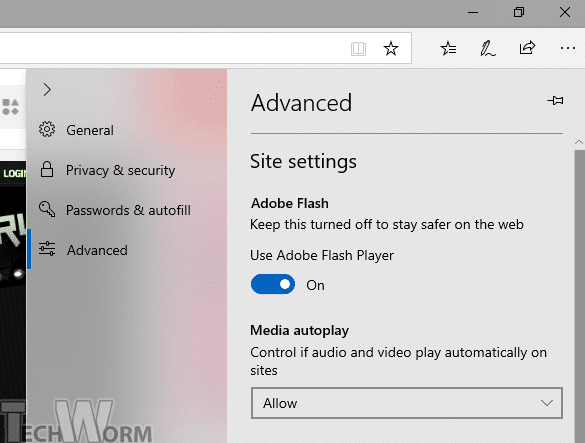Turn off Use Adobe Flash Player toggle

pos(273,284)
